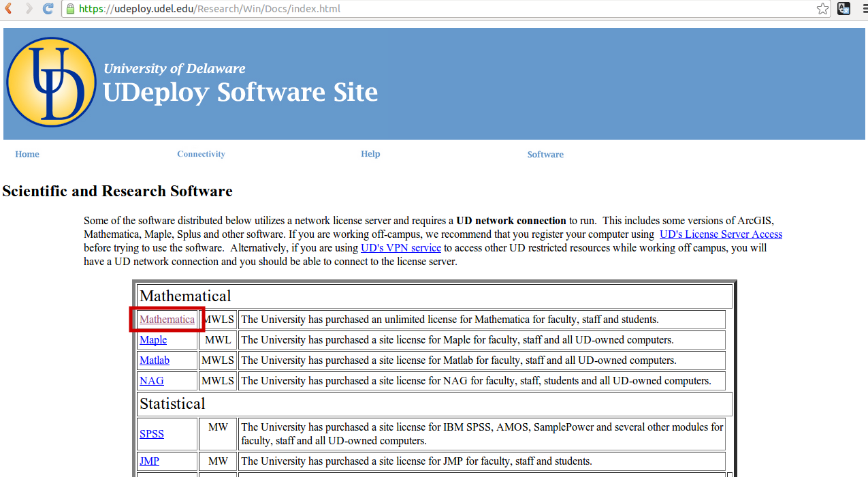Open the Connectivity navigation menu
This screenshot has width=868, height=477.
click(x=201, y=154)
